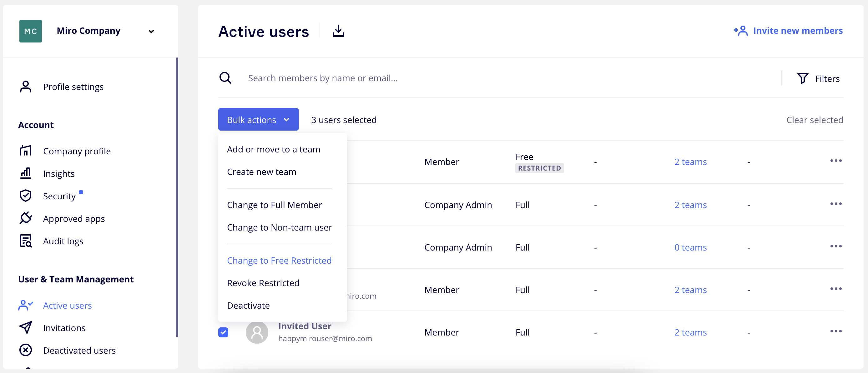The width and height of the screenshot is (868, 373).
Task: Open Filters with the funnel icon
Action: point(802,78)
